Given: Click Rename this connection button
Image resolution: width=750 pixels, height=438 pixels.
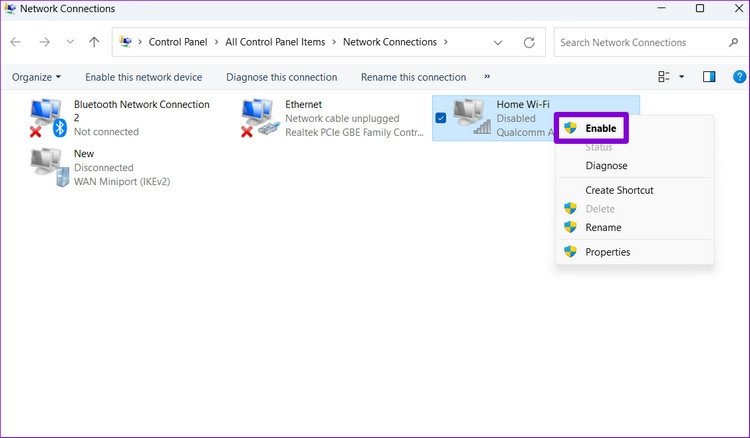Looking at the screenshot, I should pos(413,77).
